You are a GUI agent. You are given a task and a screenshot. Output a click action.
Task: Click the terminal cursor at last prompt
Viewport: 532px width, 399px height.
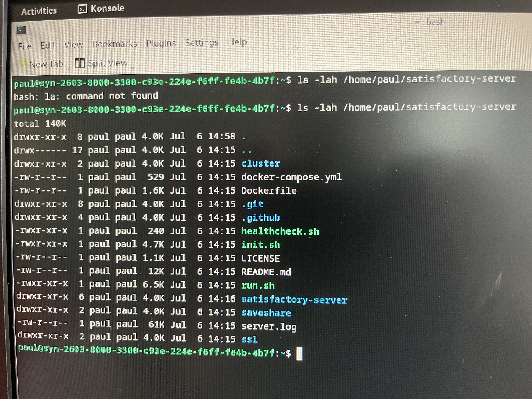pos(299,353)
